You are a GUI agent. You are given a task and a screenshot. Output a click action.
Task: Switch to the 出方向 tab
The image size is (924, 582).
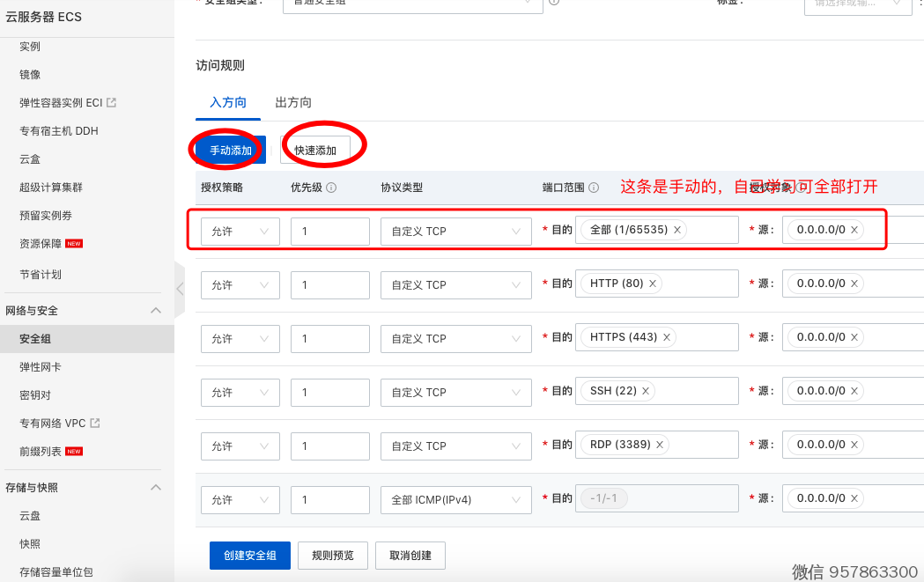tap(293, 103)
